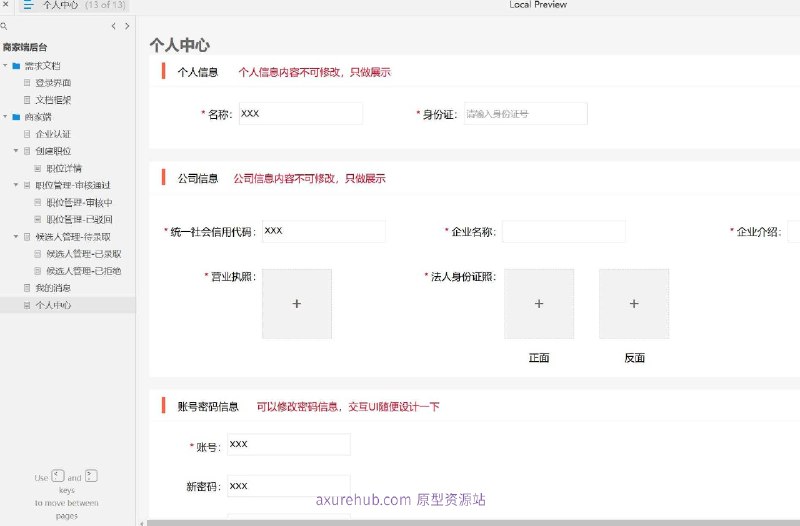Screen dimensions: 800x526
Task: Click the 商家端 folder icon
Action: coord(16,117)
